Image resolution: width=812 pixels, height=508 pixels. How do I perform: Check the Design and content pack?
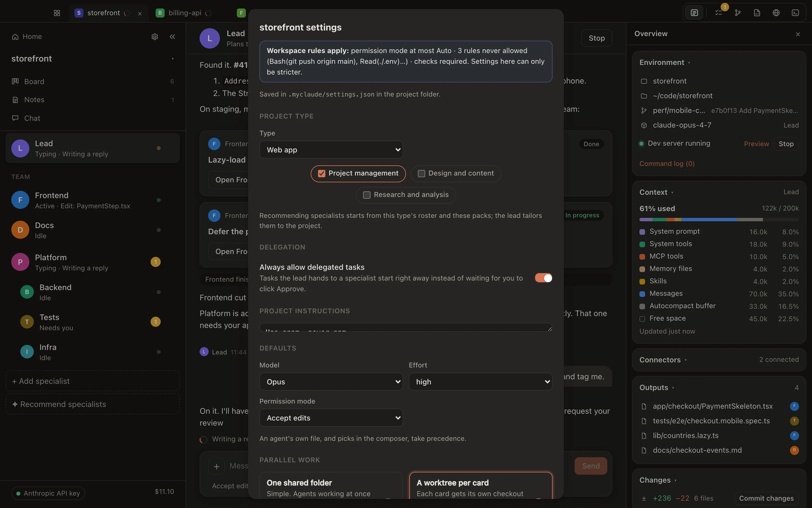pos(455,173)
